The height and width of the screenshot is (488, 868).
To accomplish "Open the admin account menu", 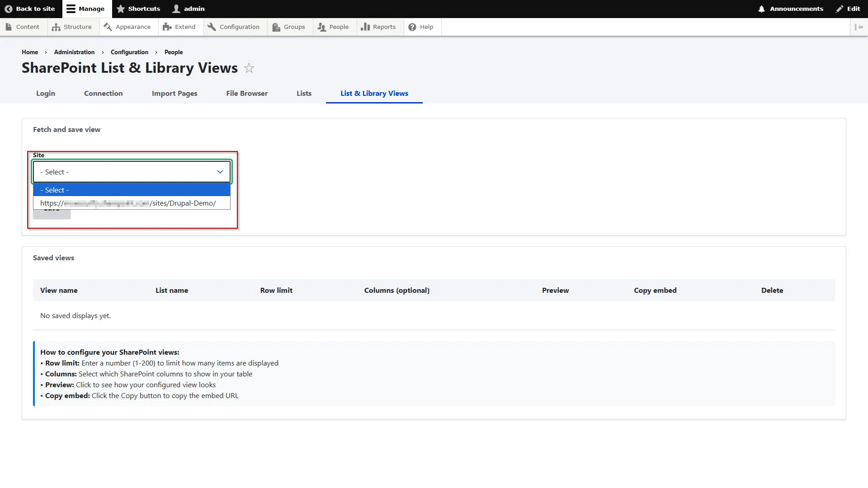I will [x=188, y=9].
